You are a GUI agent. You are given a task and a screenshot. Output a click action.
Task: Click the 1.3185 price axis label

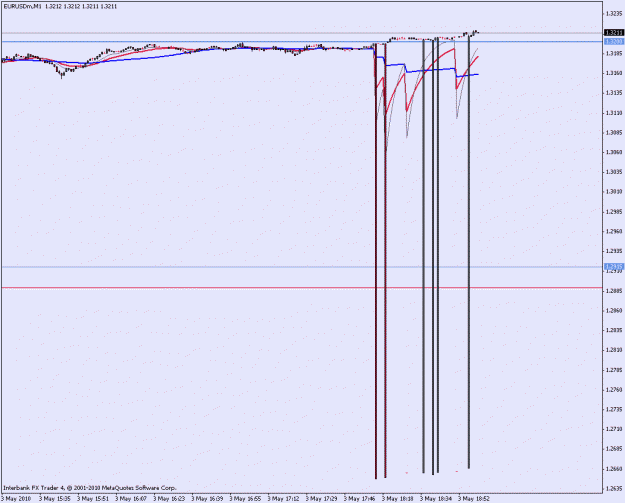pos(614,53)
